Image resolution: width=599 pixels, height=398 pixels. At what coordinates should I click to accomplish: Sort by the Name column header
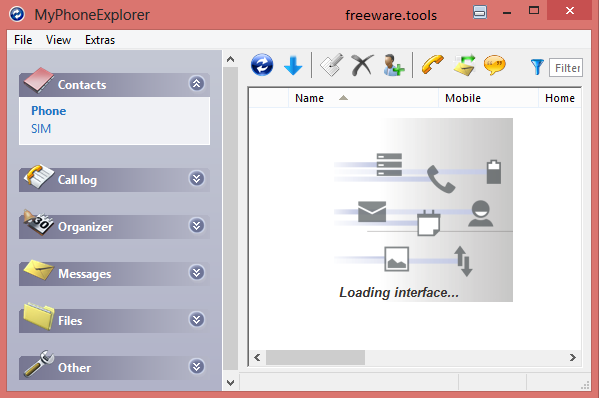(363, 98)
